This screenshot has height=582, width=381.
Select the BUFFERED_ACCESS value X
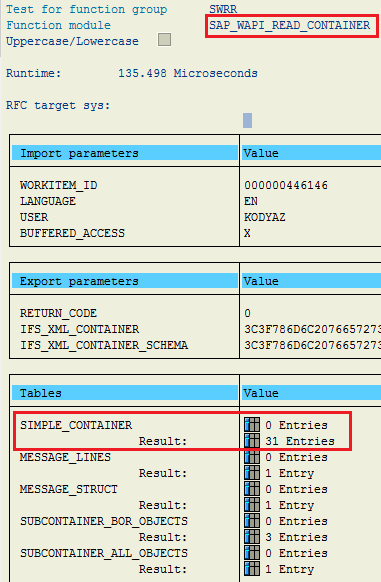click(x=247, y=233)
